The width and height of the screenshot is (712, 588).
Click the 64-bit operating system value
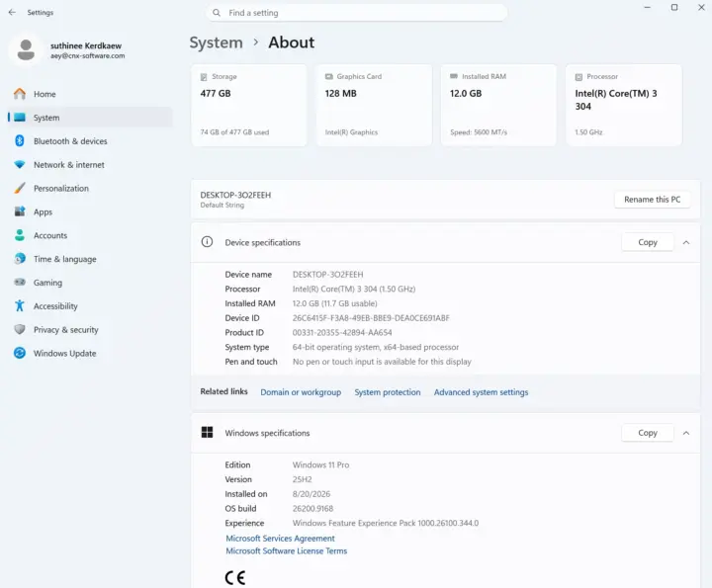coord(376,347)
